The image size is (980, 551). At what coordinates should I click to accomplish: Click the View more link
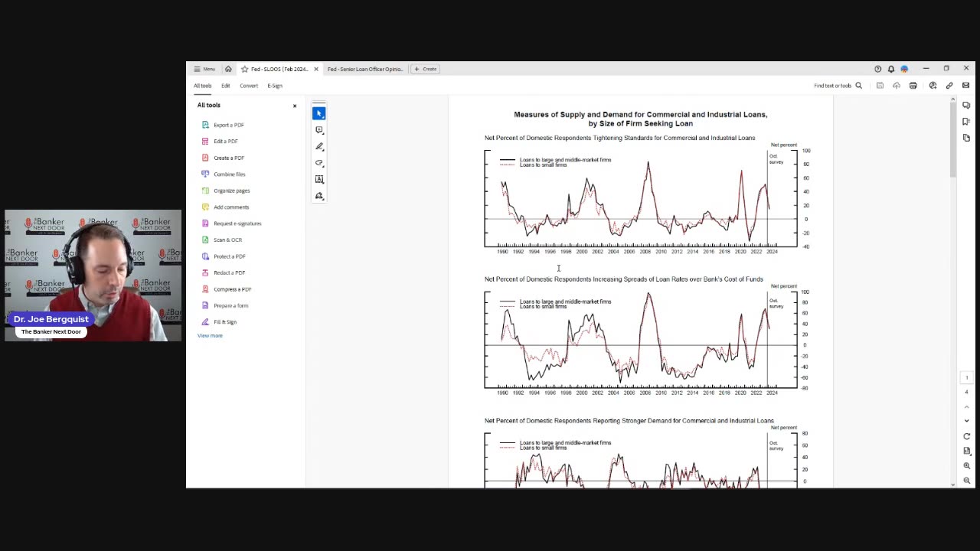210,336
